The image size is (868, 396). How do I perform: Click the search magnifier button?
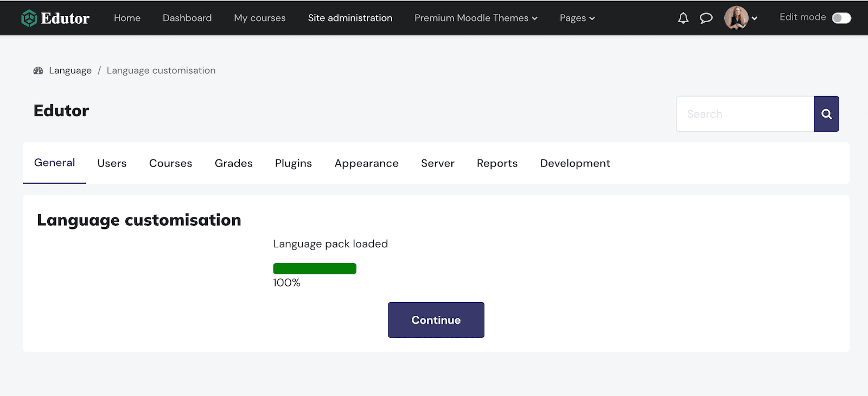pyautogui.click(x=826, y=114)
